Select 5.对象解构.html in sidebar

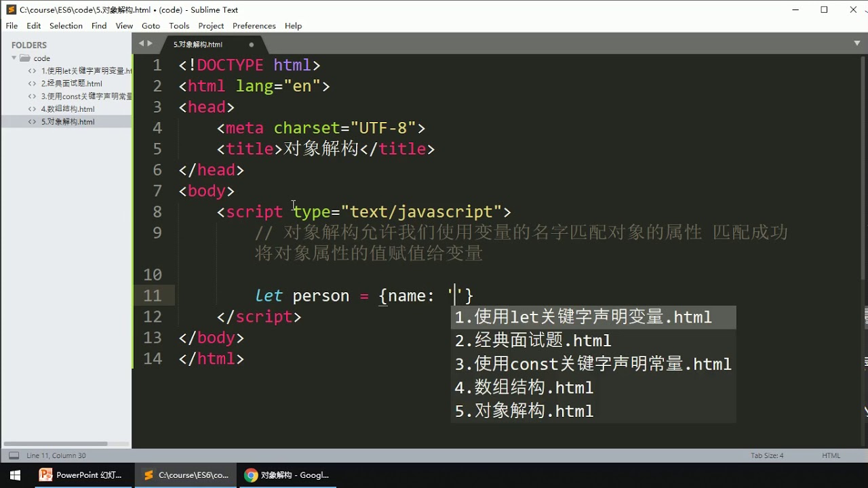[x=68, y=122]
